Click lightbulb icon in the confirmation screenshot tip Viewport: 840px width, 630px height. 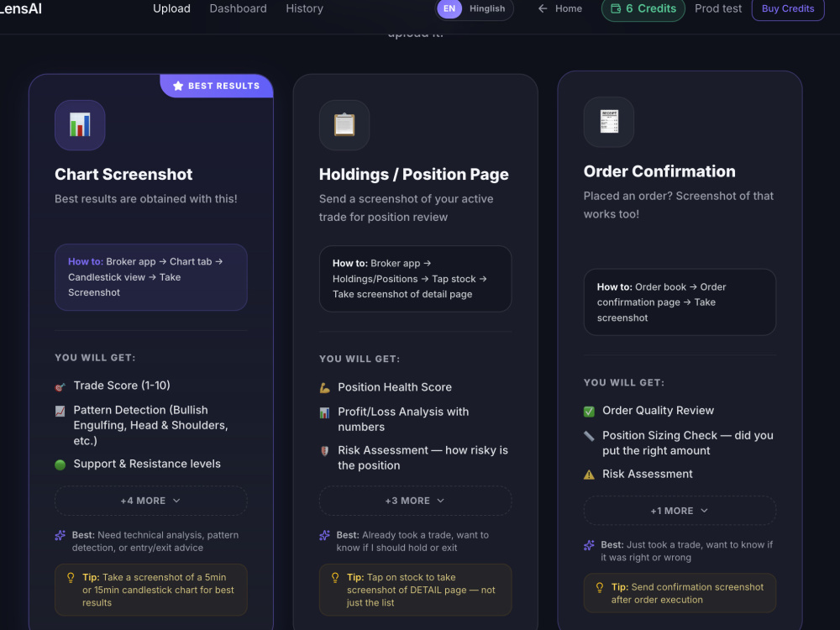click(600, 587)
